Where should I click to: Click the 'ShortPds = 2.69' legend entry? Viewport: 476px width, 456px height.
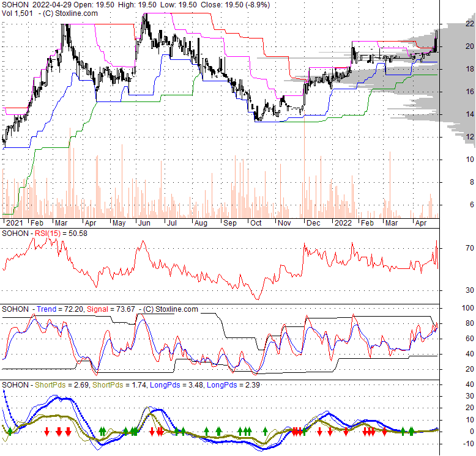pyautogui.click(x=62, y=385)
